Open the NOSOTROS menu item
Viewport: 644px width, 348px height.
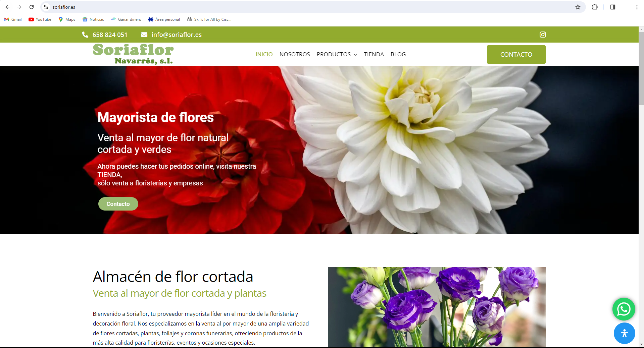(295, 54)
